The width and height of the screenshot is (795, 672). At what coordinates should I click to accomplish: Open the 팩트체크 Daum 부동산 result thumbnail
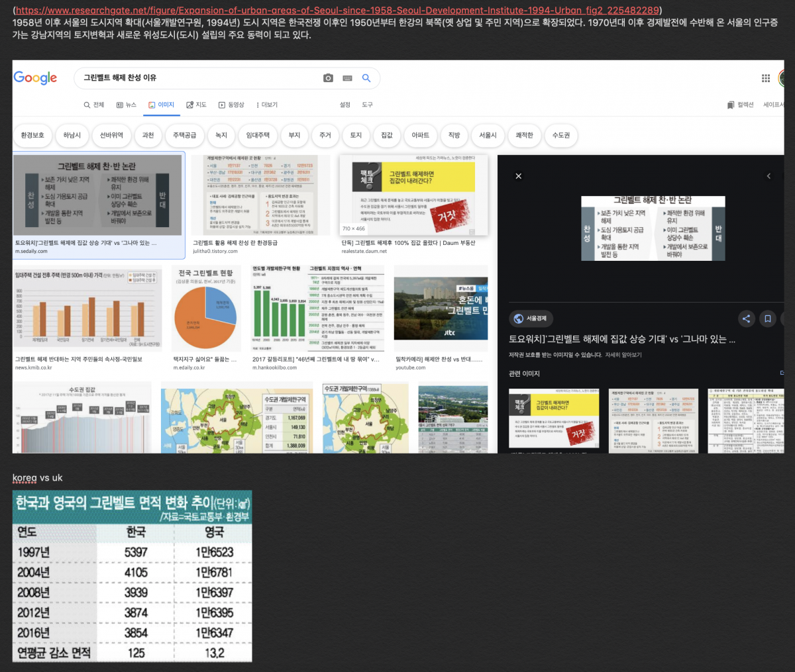(x=414, y=195)
